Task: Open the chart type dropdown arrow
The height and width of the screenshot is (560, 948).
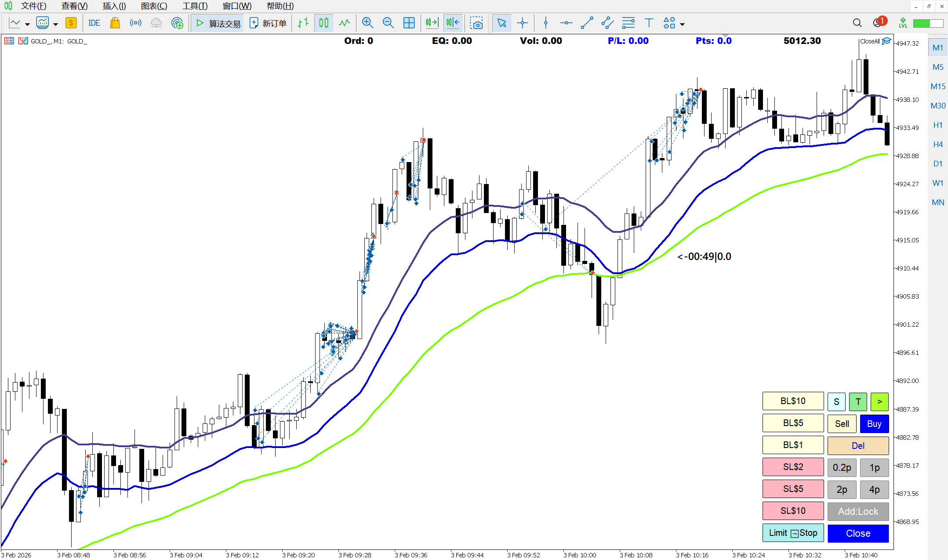Action: click(x=26, y=23)
